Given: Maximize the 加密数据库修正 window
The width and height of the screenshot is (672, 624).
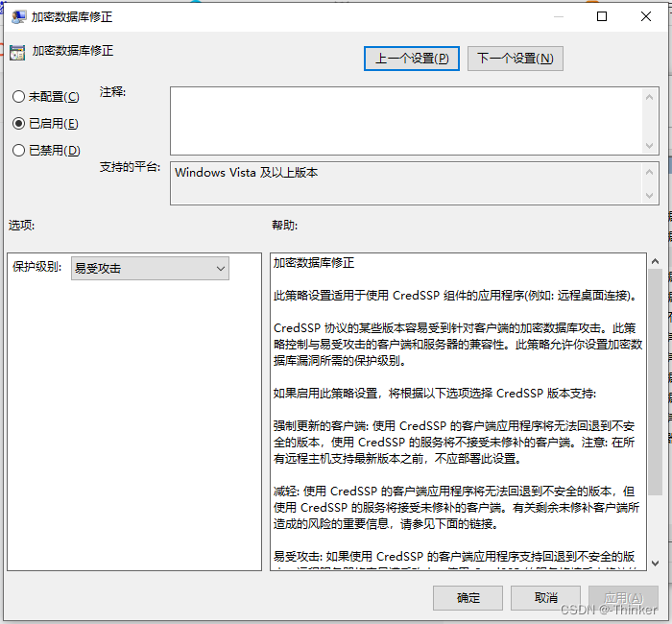Looking at the screenshot, I should point(602,16).
